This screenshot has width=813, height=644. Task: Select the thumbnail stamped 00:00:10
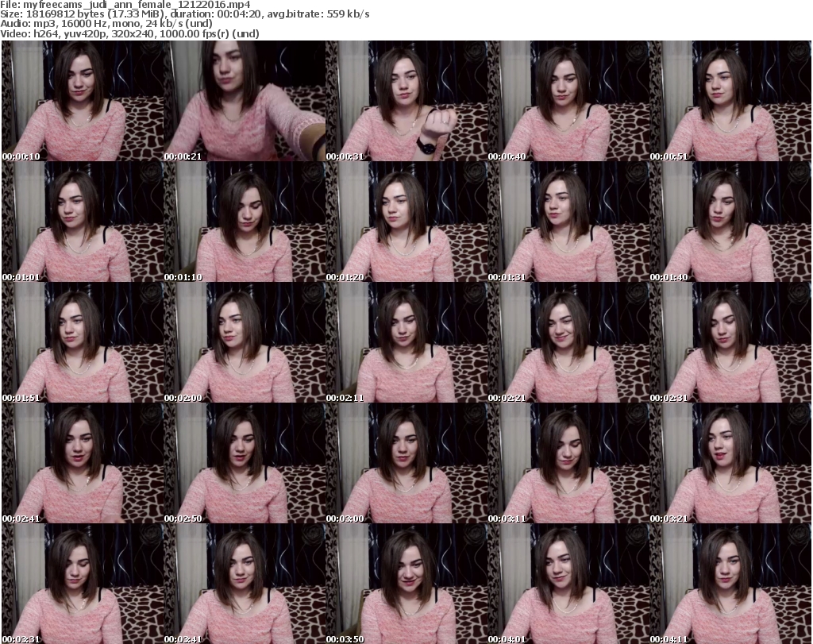(83, 101)
